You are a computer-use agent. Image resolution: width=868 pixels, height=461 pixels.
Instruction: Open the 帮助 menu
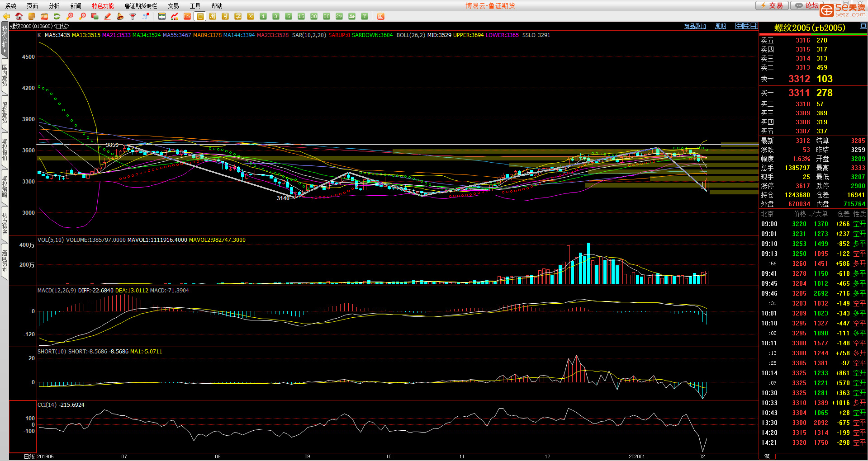217,6
